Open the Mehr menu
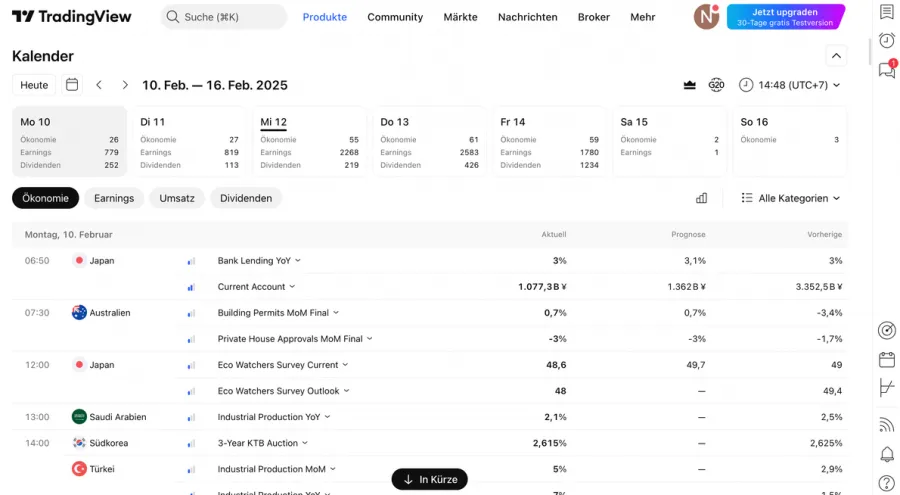The image size is (900, 495). (x=642, y=17)
